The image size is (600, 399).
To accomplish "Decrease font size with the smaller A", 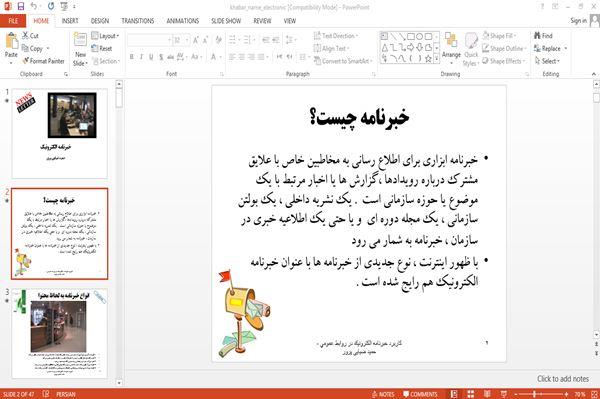I will [x=205, y=40].
